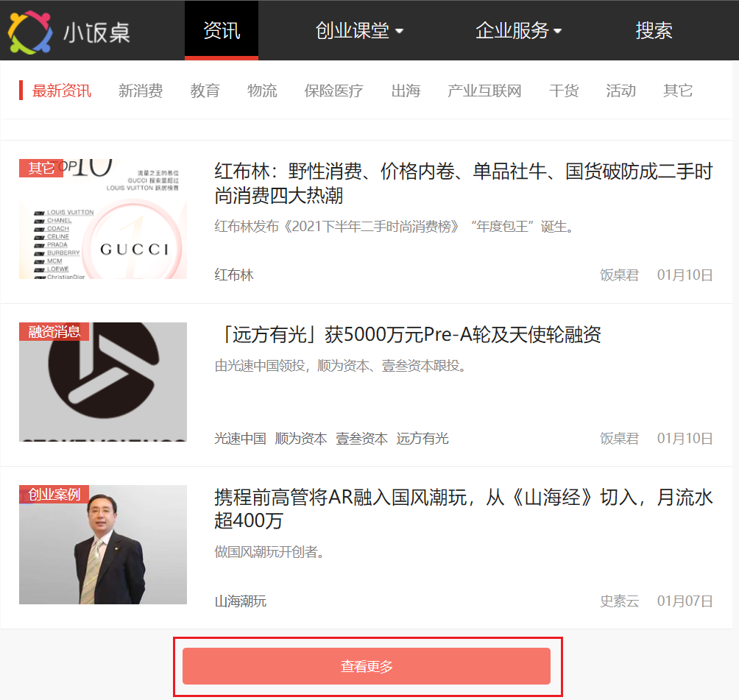
Task: Switch to the 产业互联网 category
Action: pyautogui.click(x=484, y=91)
